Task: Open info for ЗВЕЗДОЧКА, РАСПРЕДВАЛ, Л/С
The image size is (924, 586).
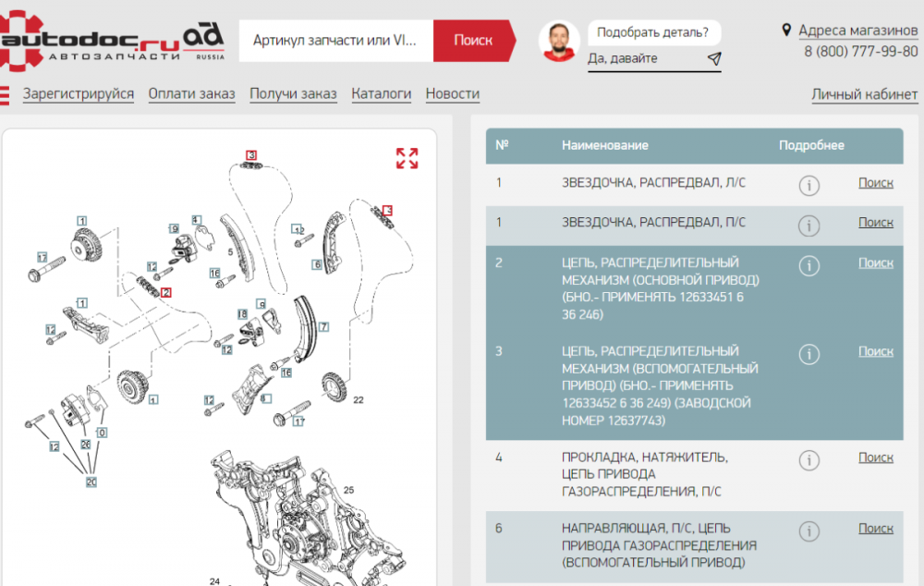Action: [808, 186]
